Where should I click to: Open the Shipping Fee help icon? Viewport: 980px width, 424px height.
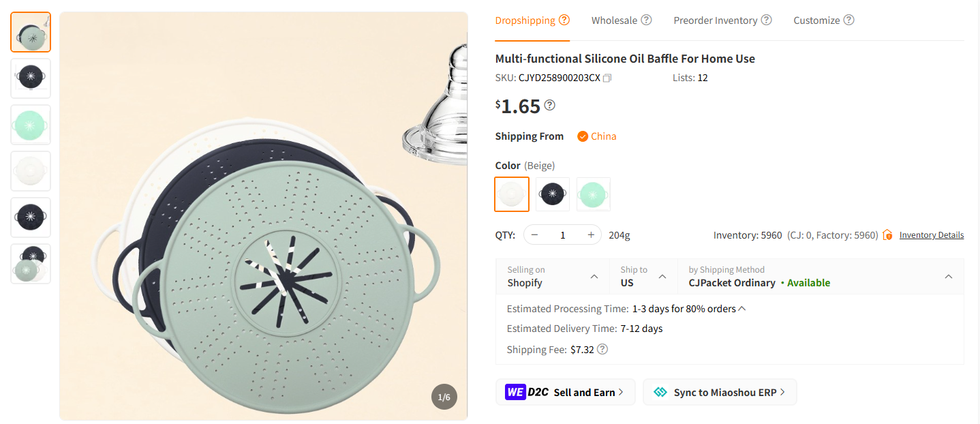(x=602, y=349)
